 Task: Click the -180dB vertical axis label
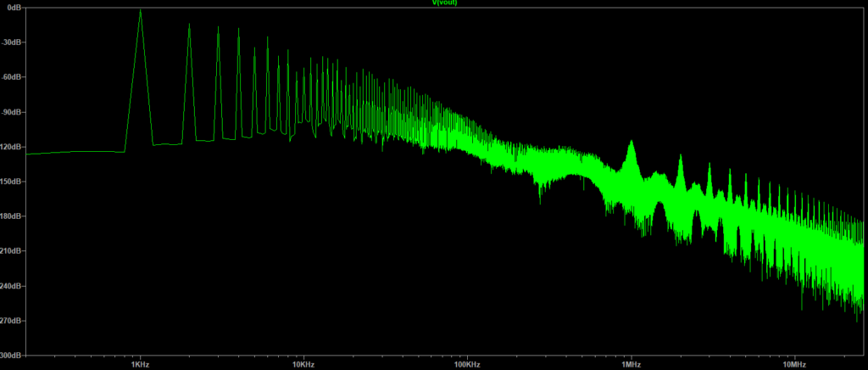[x=10, y=216]
